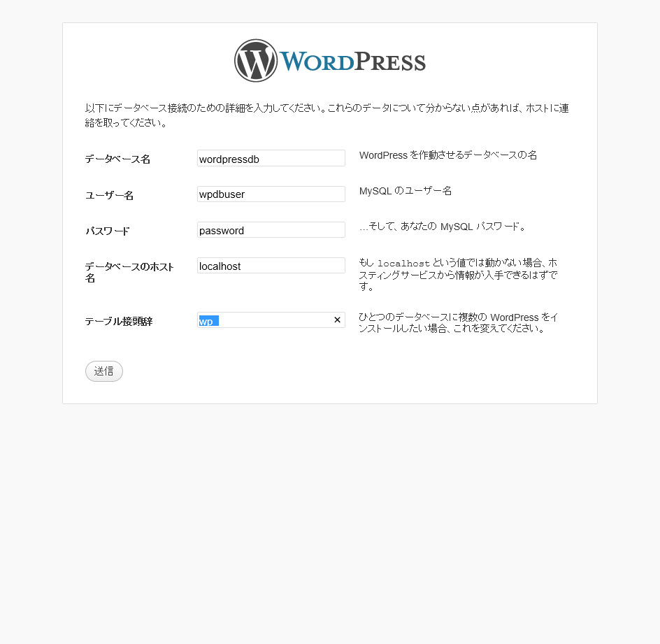The width and height of the screenshot is (660, 644).
Task: Focus the database name field containing wordpressdb
Action: (271, 158)
